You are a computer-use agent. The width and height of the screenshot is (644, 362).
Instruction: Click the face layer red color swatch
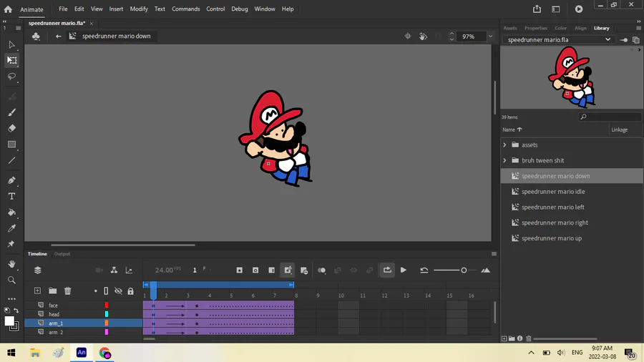tap(107, 305)
